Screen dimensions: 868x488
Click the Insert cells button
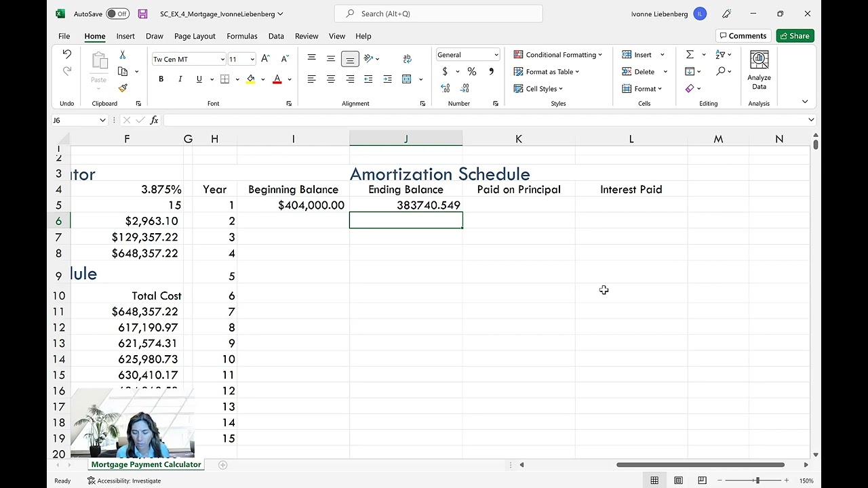[x=637, y=55]
